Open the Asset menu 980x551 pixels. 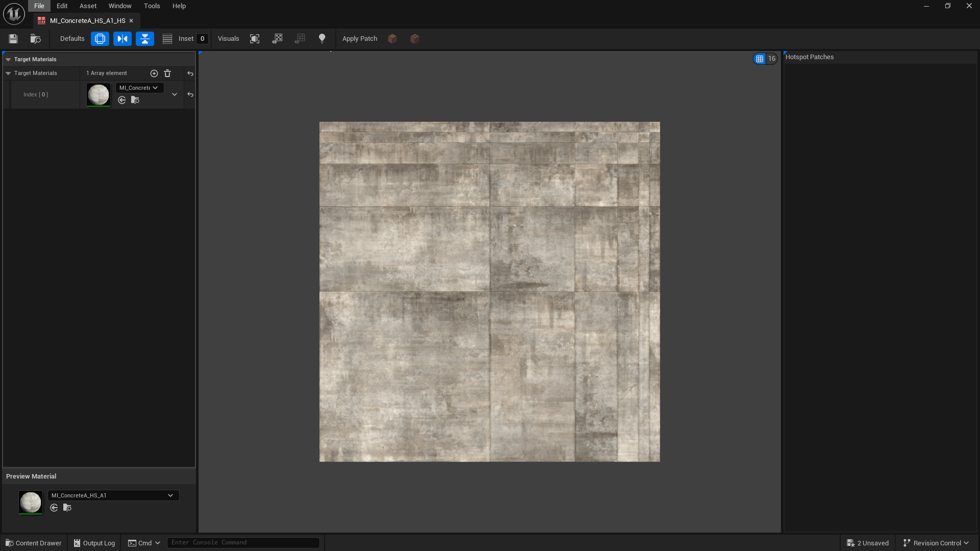coord(88,6)
